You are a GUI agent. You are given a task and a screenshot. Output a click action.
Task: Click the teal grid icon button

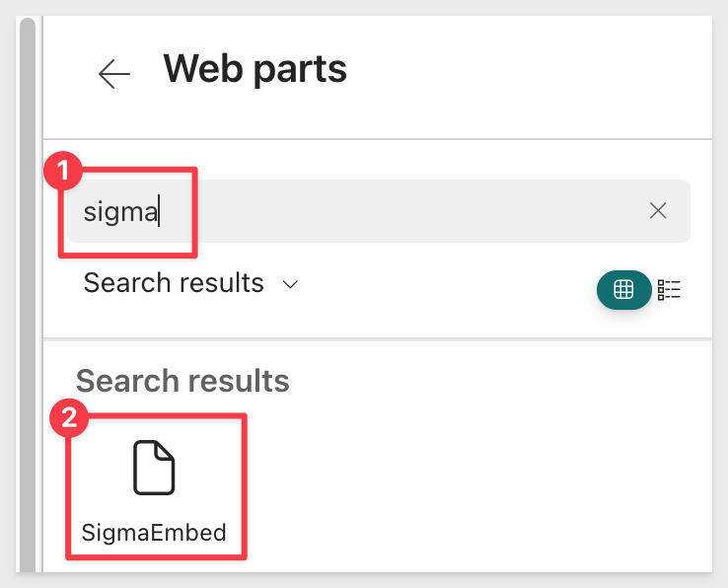(x=623, y=289)
